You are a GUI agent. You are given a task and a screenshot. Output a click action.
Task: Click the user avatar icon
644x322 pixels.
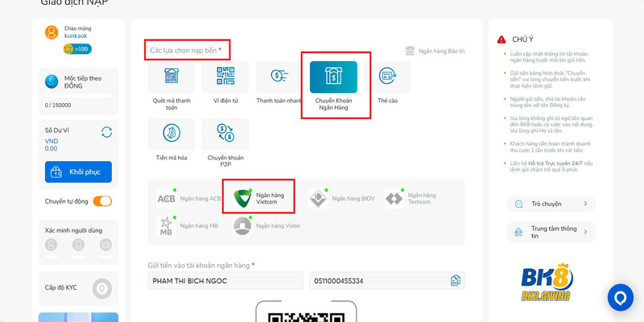(52, 32)
